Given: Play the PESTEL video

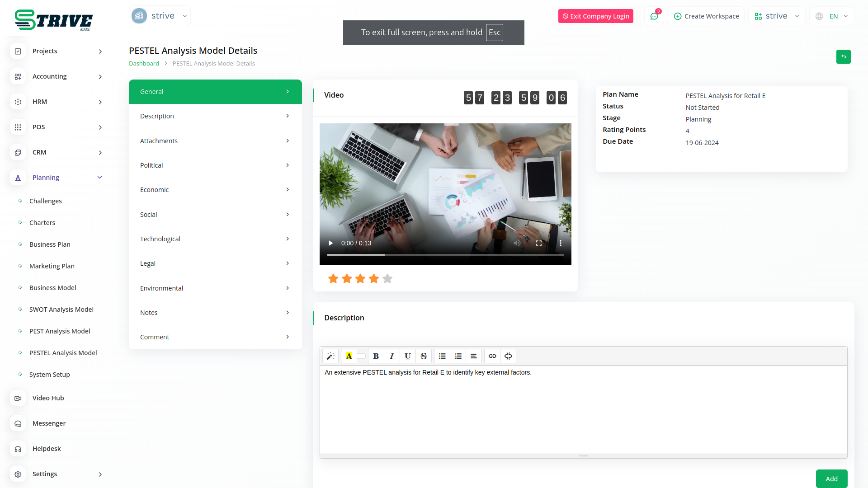Looking at the screenshot, I should 330,243.
